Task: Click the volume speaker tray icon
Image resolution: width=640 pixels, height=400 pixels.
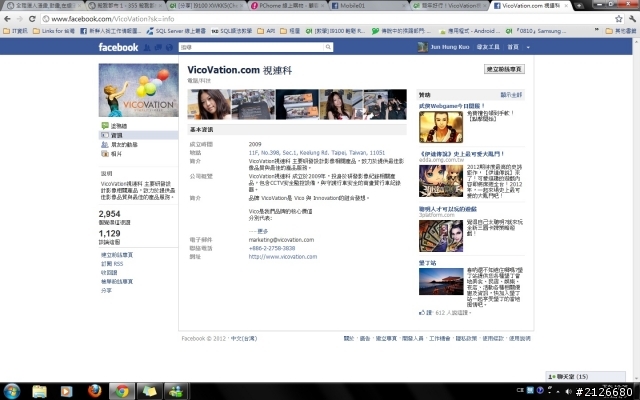Action: pyautogui.click(x=569, y=391)
